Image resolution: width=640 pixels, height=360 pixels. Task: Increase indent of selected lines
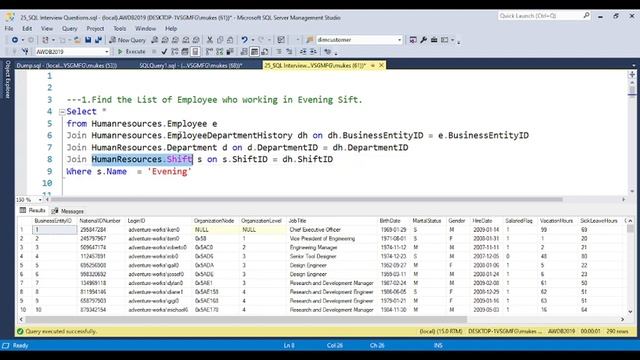pyautogui.click(x=313, y=52)
